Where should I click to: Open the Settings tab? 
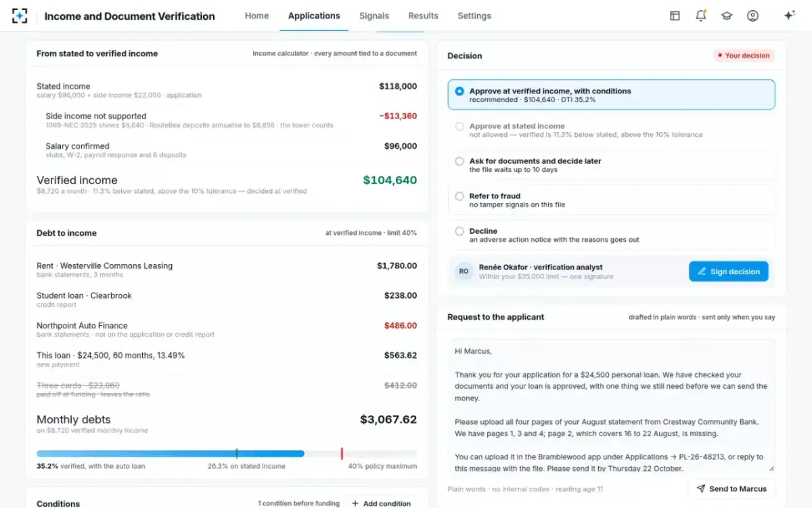[x=474, y=16]
